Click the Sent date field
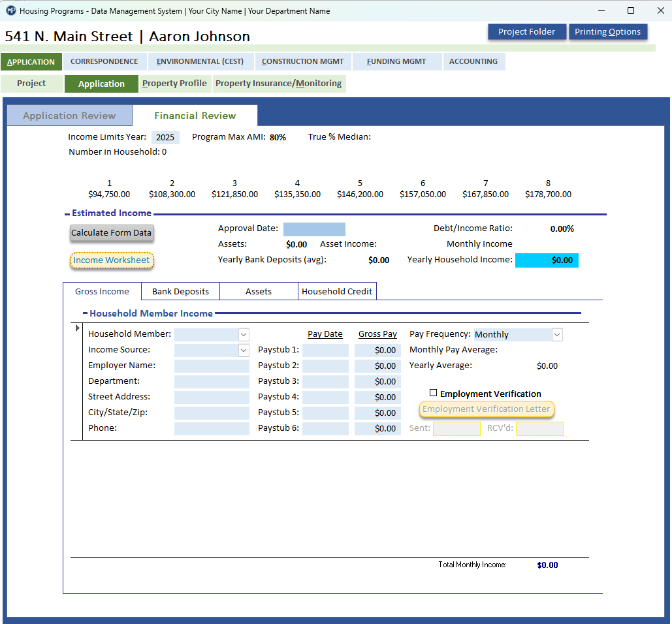The width and height of the screenshot is (672, 624). [456, 429]
